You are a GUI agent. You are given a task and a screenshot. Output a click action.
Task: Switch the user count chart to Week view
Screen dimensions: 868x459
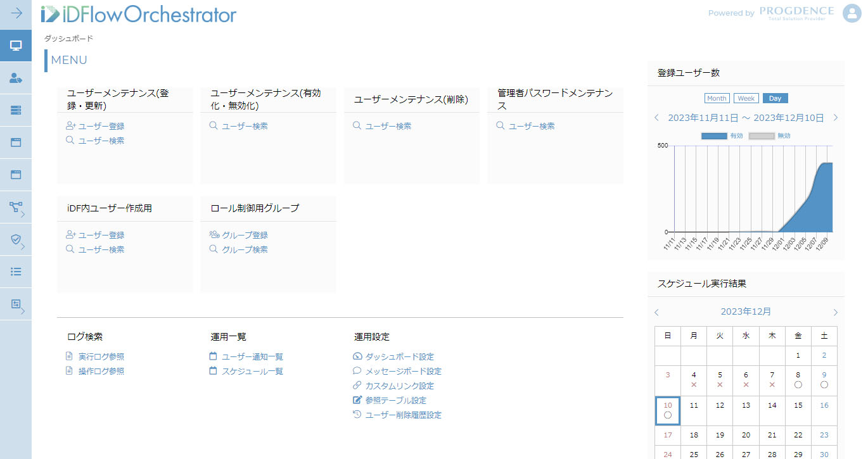point(746,98)
